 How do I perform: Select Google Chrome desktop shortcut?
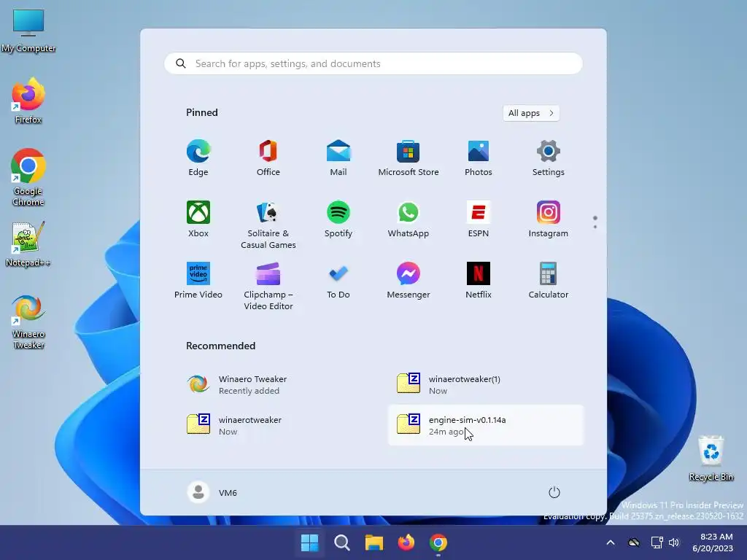click(28, 177)
